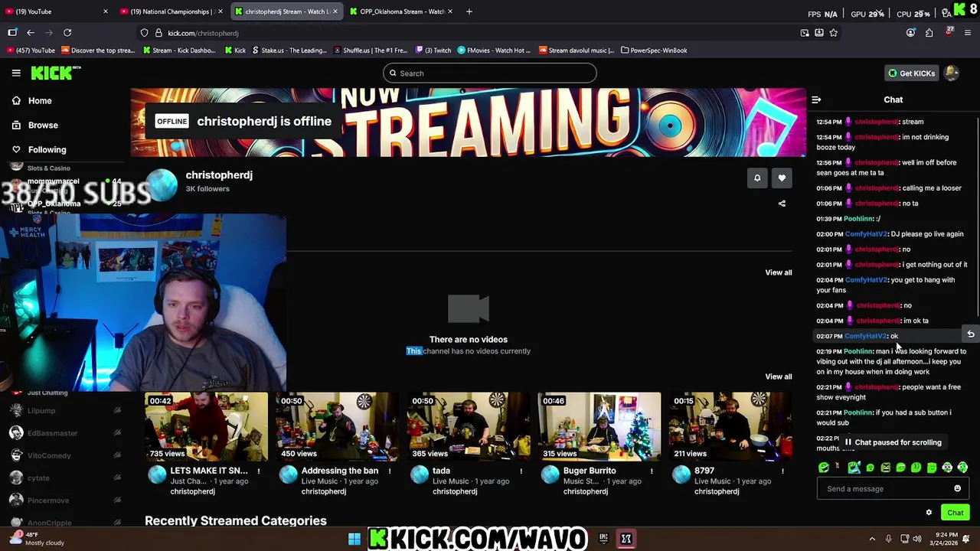Reload the page
The image size is (980, 551).
(x=67, y=33)
